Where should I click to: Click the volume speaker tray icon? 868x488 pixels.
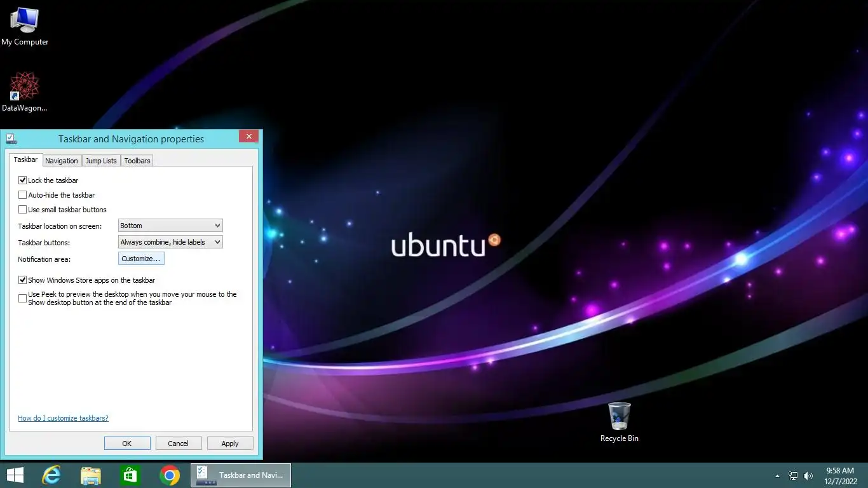808,476
